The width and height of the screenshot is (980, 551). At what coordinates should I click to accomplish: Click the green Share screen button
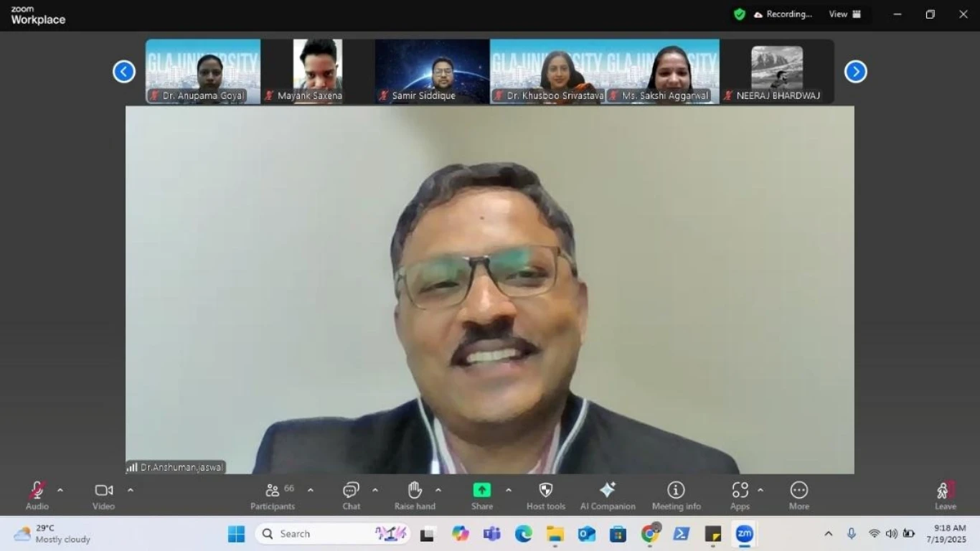(x=482, y=490)
